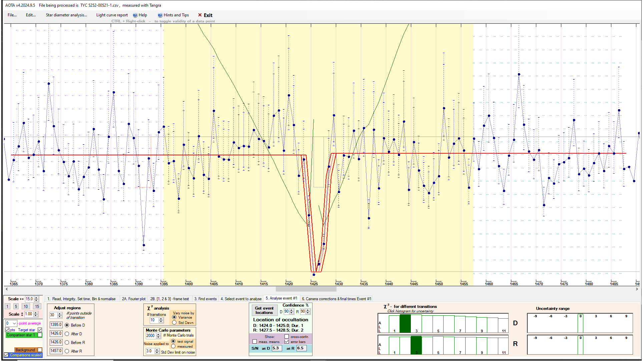Open the Light curve report menu
644x362 pixels.
click(x=112, y=15)
